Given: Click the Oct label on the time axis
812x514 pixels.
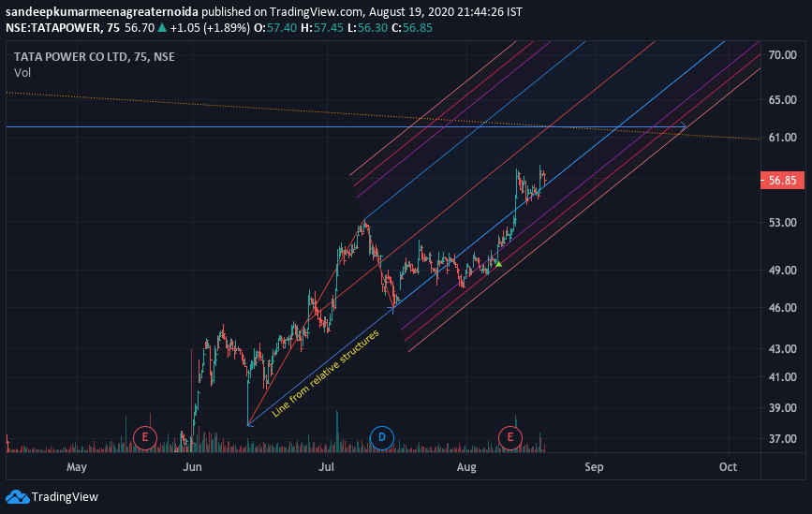Looking at the screenshot, I should pos(728,467).
